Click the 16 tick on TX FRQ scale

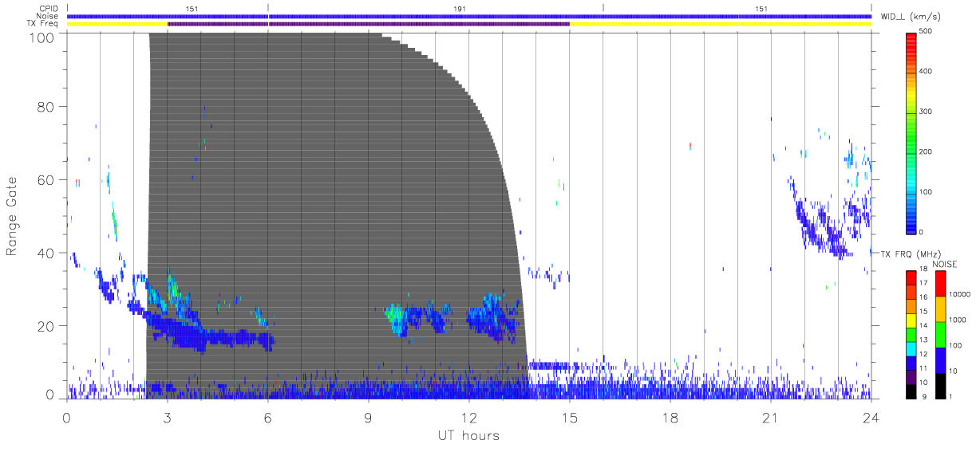[x=923, y=297]
